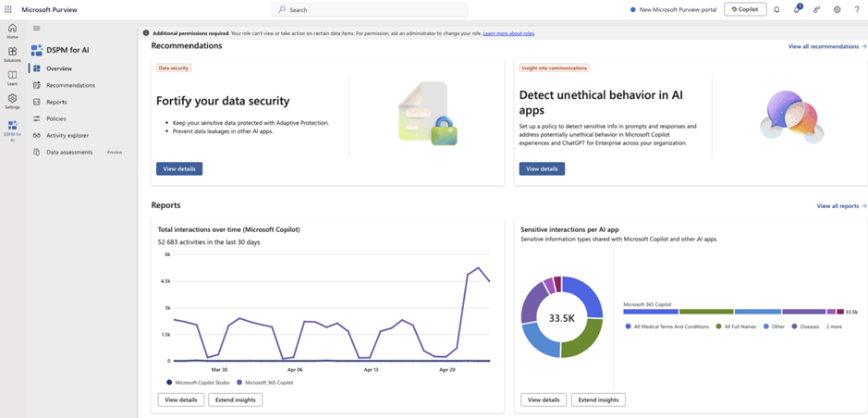868x418 pixels.
Task: Click the Fortify data security lock illustration
Action: point(429,114)
